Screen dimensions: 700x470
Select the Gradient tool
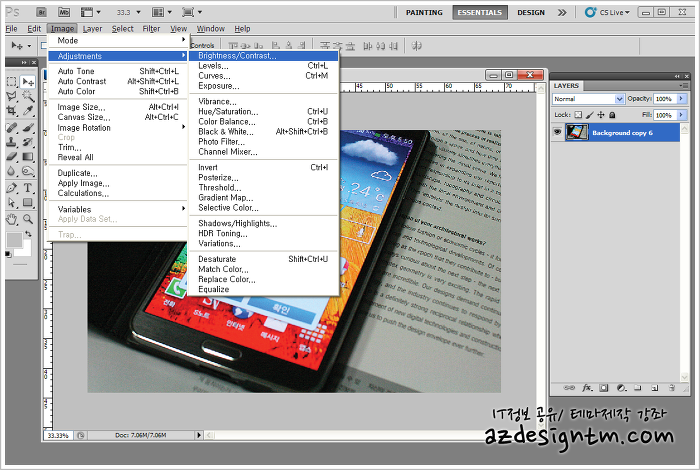click(x=28, y=156)
